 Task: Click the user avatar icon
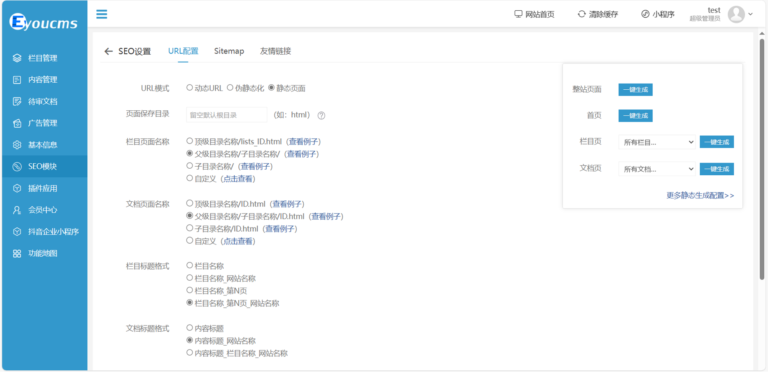click(x=736, y=14)
